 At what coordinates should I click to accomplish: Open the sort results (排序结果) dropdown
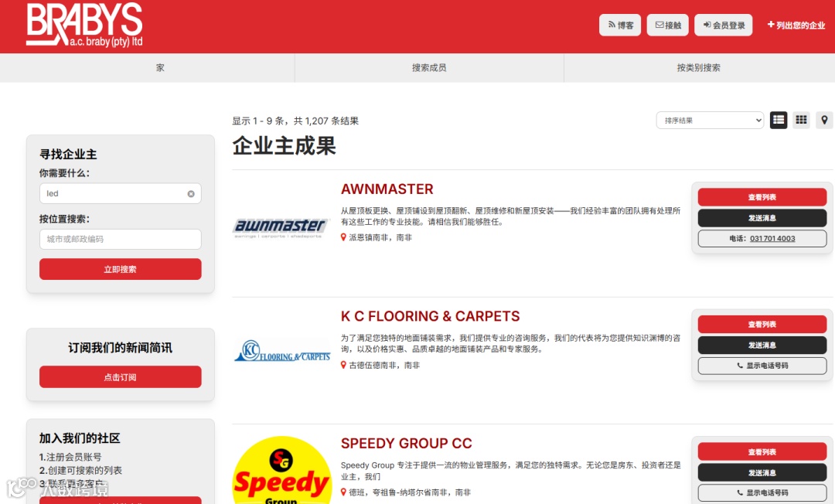[x=710, y=121]
